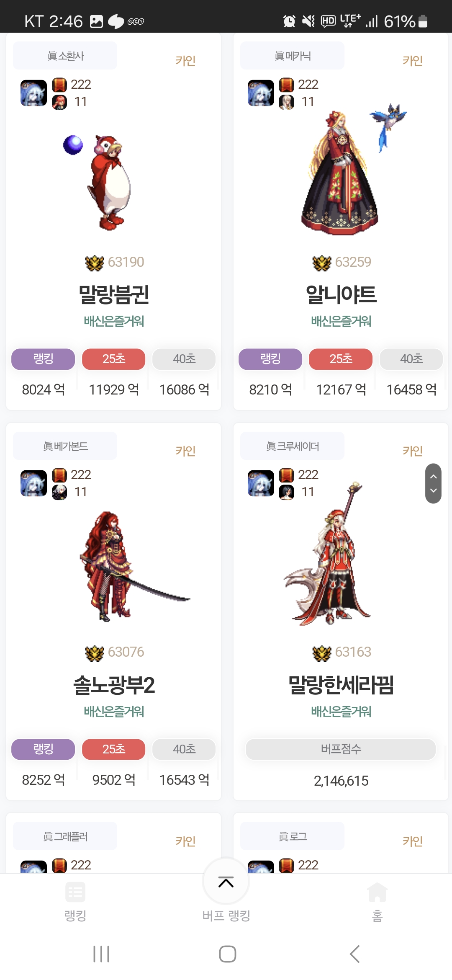Image resolution: width=452 pixels, height=980 pixels.
Task: Open adventure guild link under 말랑한세라핌
Action: 341,711
